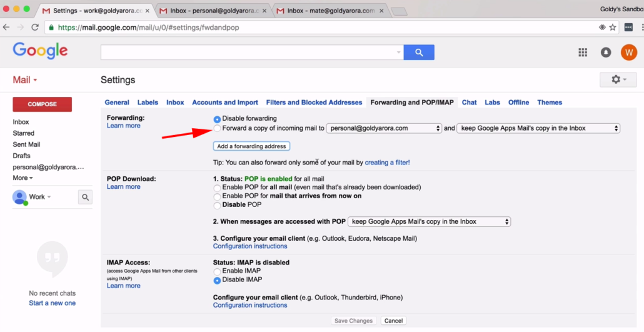Screen dimensions: 644x332
Task: Enable POP for all mail radio
Action: pyautogui.click(x=217, y=188)
